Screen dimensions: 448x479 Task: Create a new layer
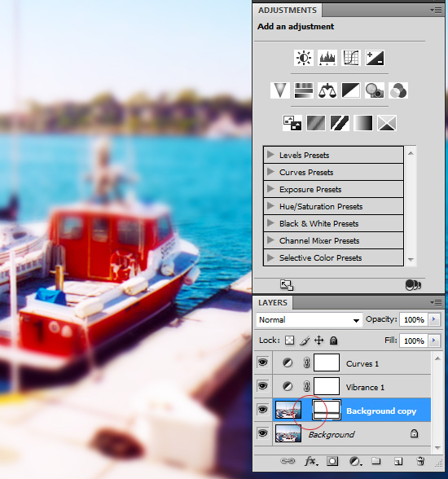[x=398, y=461]
